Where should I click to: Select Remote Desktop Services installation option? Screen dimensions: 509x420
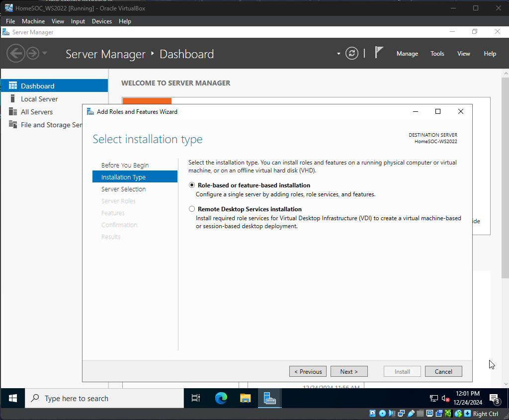(x=192, y=209)
